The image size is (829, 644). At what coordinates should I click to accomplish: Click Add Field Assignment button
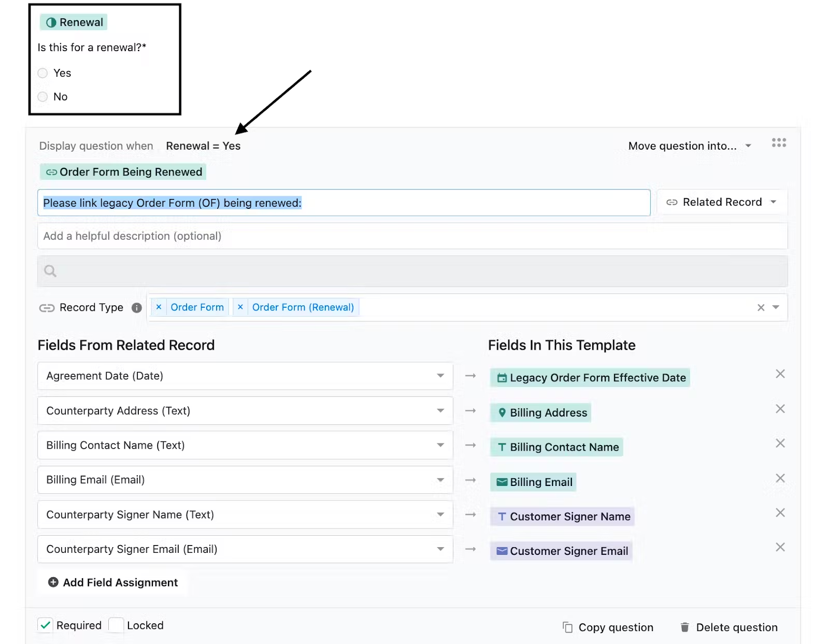(x=113, y=582)
